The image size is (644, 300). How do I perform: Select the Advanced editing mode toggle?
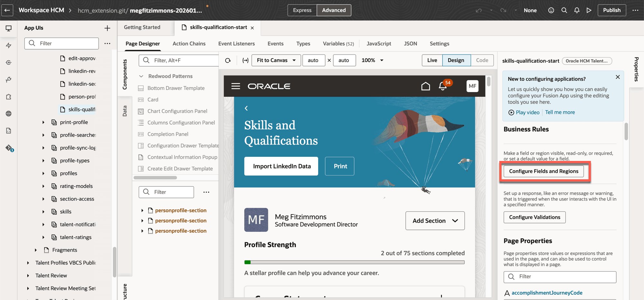334,10
